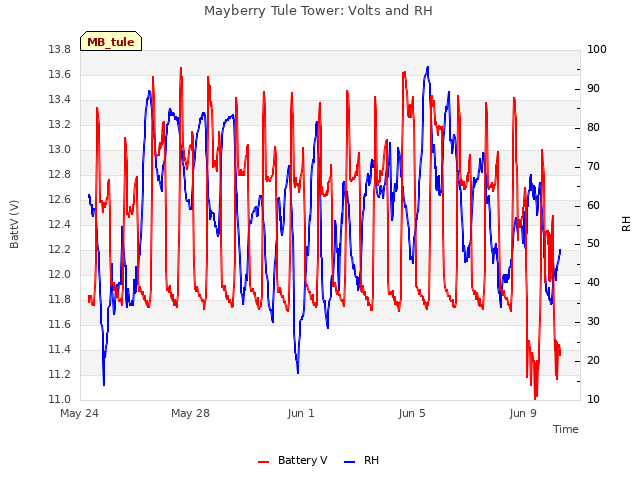Click the 11.4 voltage tick label
Viewport: 640px width, 480px height.
60,349
